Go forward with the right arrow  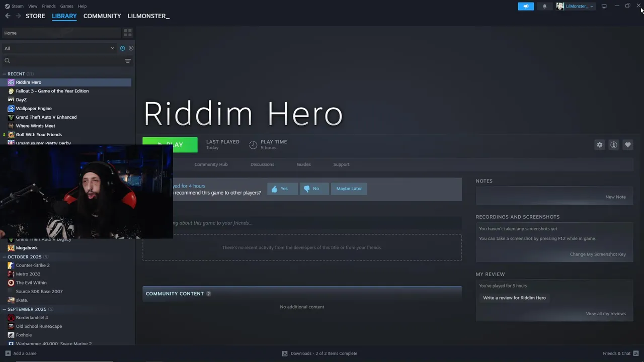[x=19, y=16]
